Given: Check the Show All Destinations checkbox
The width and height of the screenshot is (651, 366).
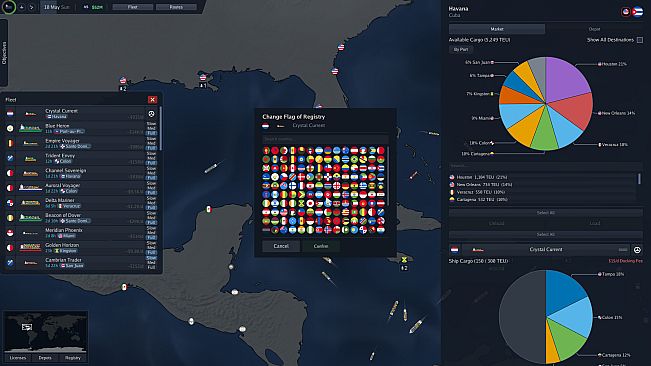Looking at the screenshot, I should [x=640, y=40].
